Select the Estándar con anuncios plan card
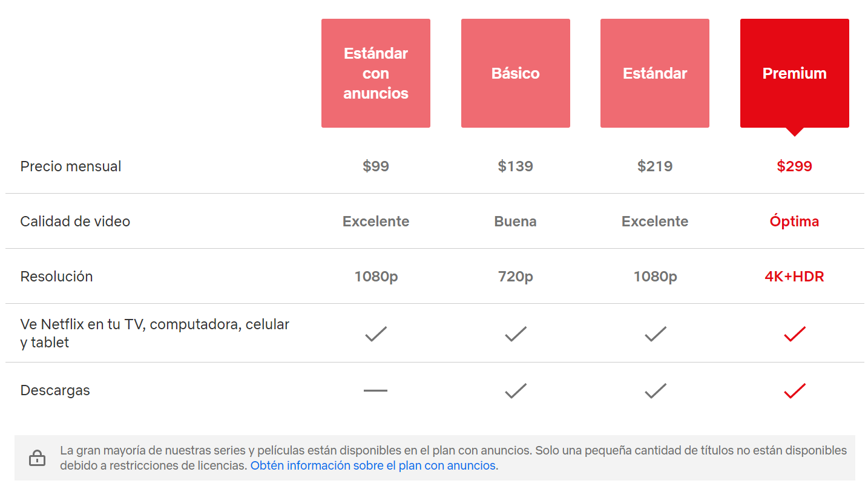The image size is (868, 489). 375,73
